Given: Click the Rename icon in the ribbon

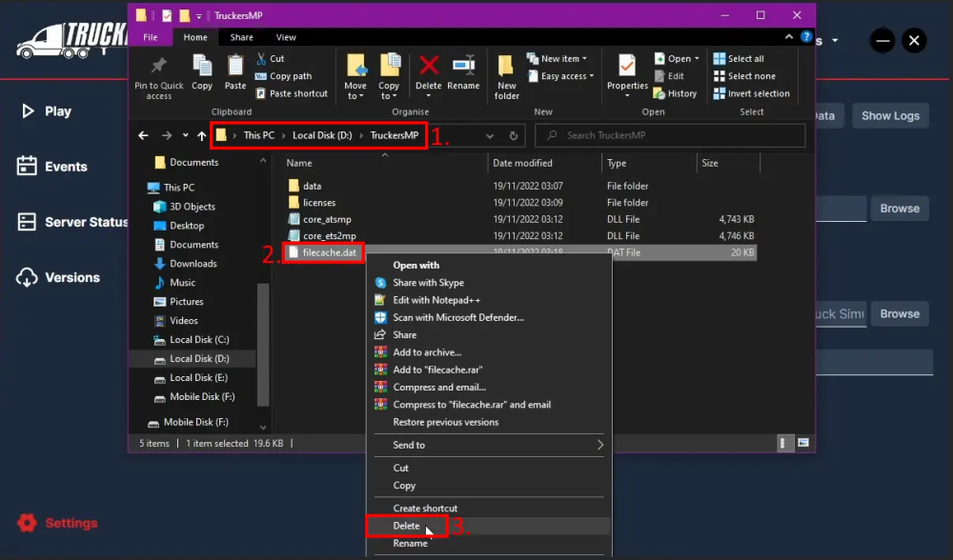Looking at the screenshot, I should [x=463, y=69].
